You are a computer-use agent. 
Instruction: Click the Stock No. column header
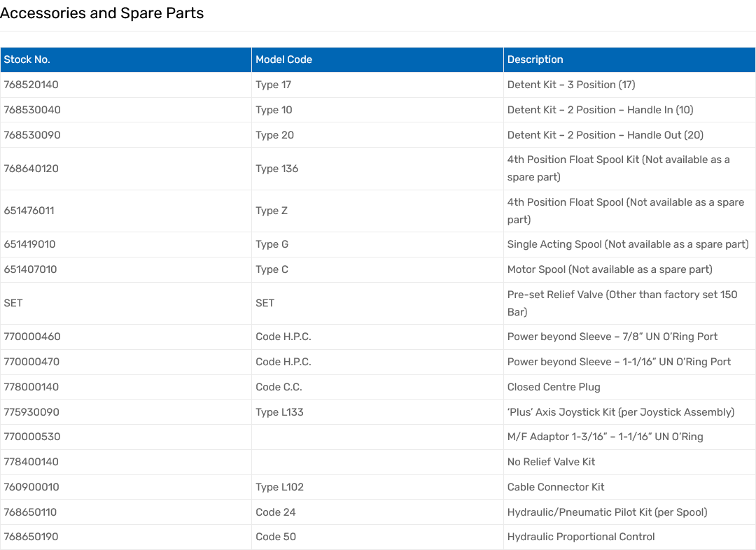click(x=27, y=59)
